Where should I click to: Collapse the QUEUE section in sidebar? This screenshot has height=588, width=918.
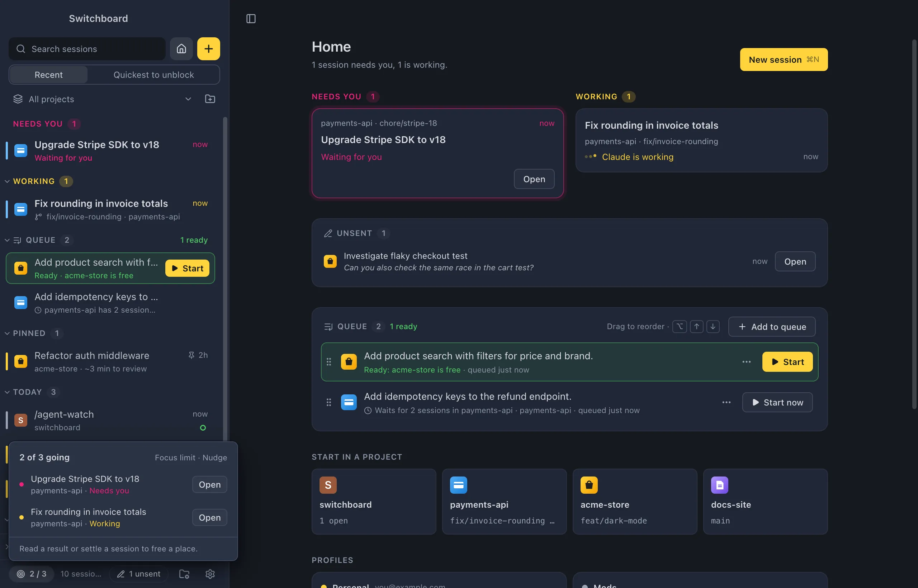point(7,240)
